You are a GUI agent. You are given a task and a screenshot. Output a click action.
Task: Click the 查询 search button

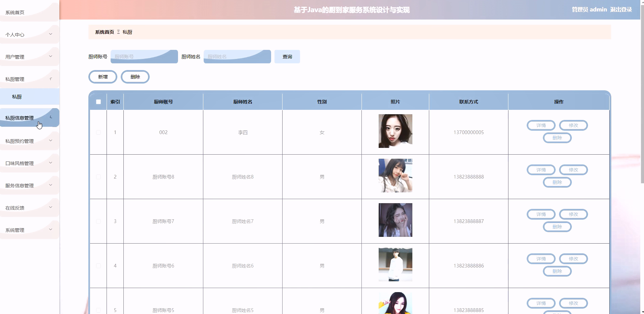pos(287,56)
